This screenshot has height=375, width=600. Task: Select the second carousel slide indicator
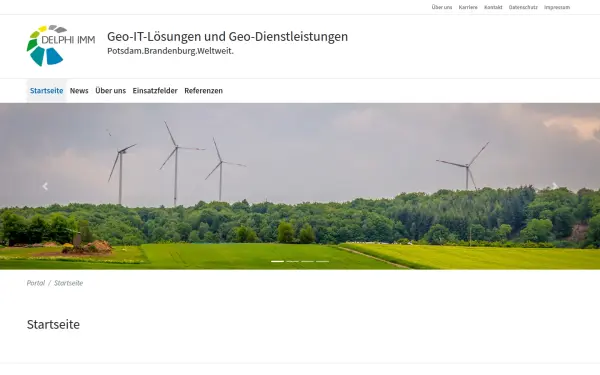(x=292, y=261)
